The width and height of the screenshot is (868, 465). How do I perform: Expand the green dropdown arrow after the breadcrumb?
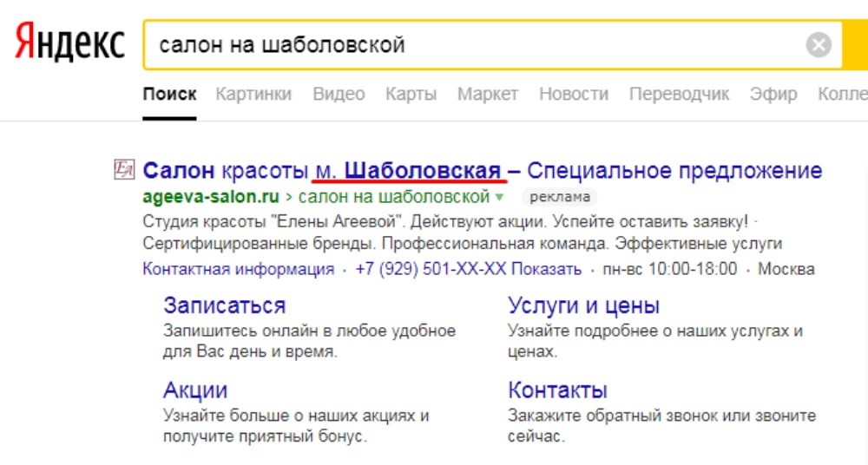point(499,197)
